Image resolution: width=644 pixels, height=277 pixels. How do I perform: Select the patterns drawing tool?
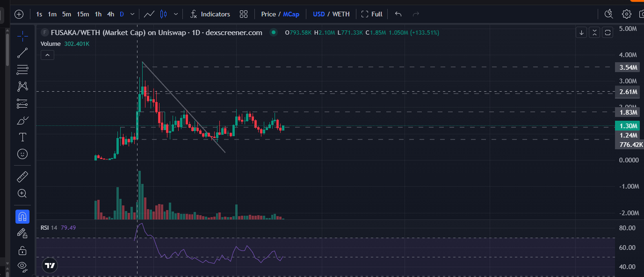coord(22,86)
